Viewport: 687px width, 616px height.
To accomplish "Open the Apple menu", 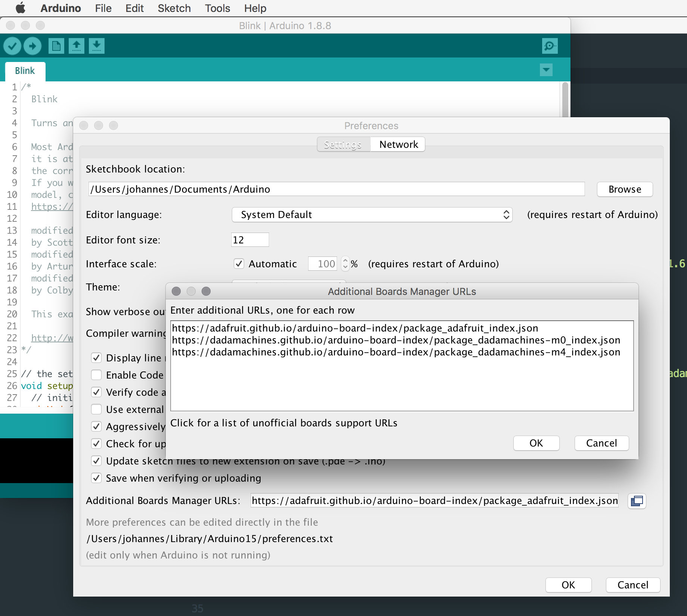I will [x=20, y=8].
